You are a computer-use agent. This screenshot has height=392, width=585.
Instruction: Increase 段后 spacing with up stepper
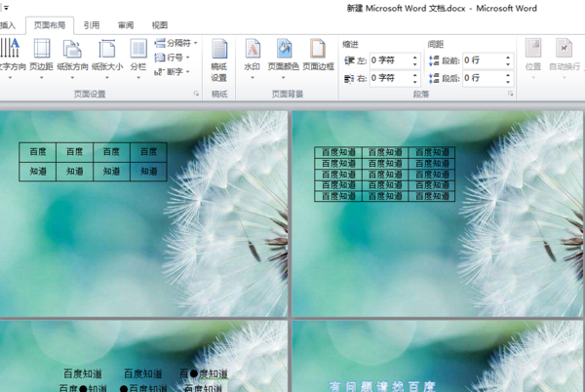coord(508,74)
